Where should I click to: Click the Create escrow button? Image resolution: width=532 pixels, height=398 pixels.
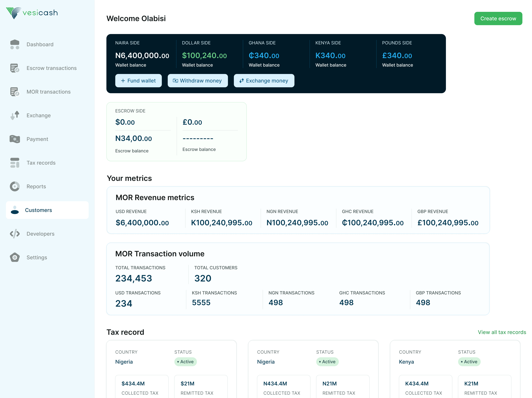(498, 18)
